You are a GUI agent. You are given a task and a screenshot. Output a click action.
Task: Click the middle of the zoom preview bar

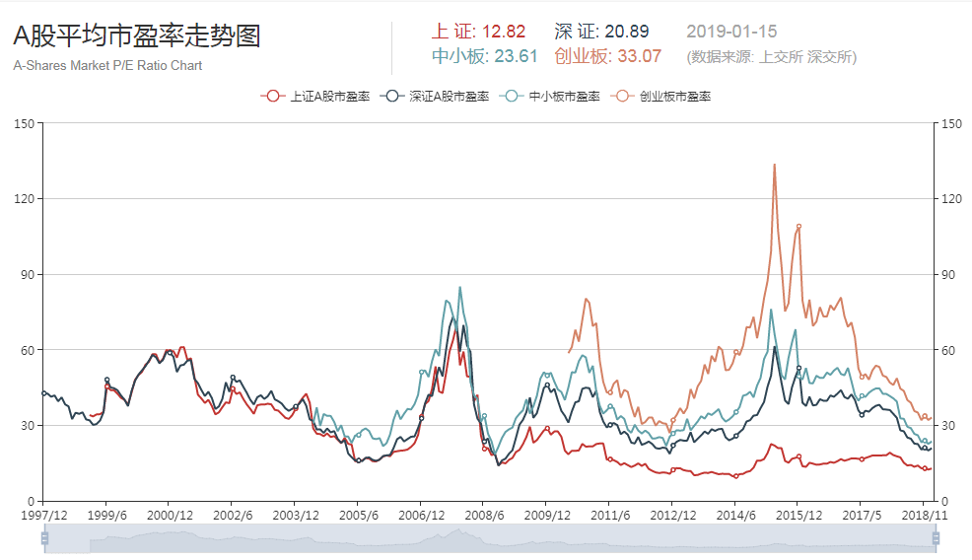[x=490, y=538]
